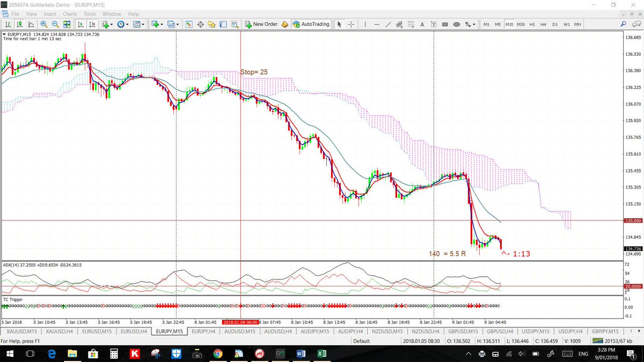
Task: Toggle the AutoTrading button
Action: [311, 24]
